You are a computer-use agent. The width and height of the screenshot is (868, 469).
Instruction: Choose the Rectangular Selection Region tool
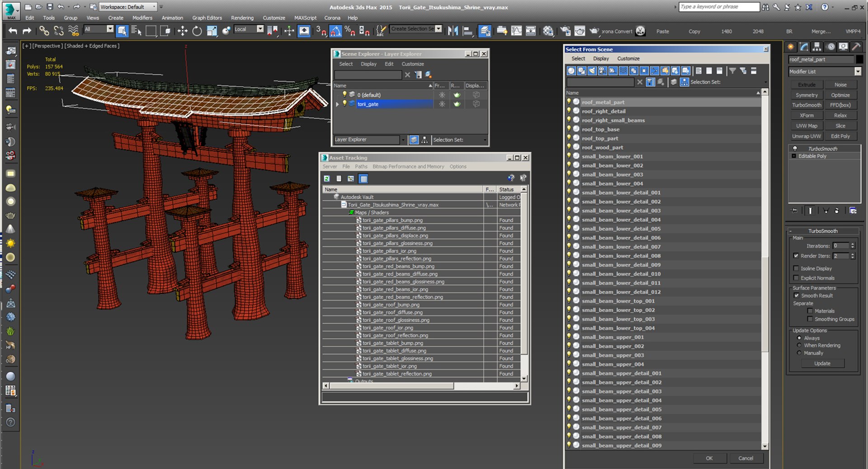[x=151, y=31]
